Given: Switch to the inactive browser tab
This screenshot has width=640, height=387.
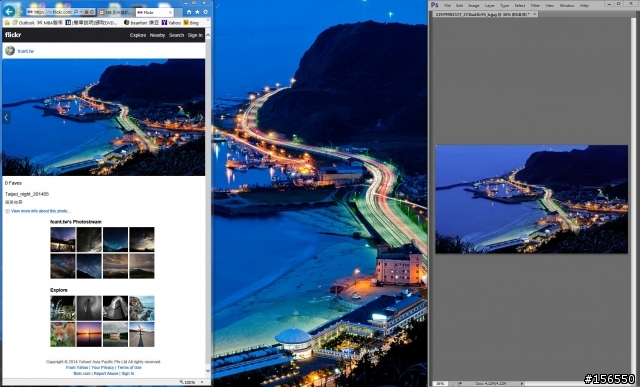Looking at the screenshot, I should tap(116, 13).
